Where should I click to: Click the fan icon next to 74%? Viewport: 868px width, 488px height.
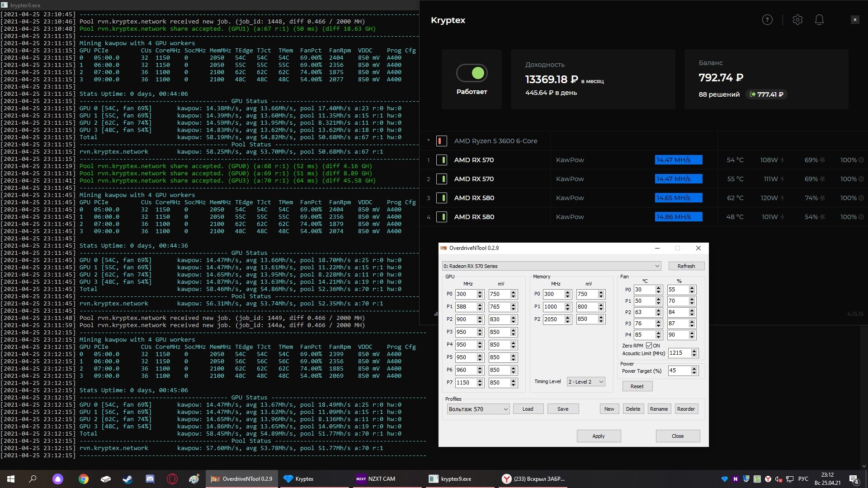(822, 198)
